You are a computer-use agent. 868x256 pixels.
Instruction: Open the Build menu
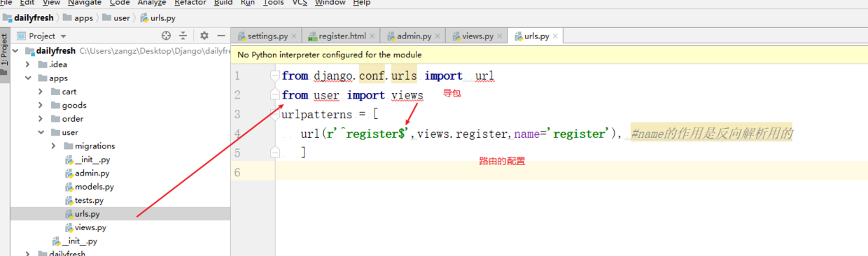[x=223, y=3]
